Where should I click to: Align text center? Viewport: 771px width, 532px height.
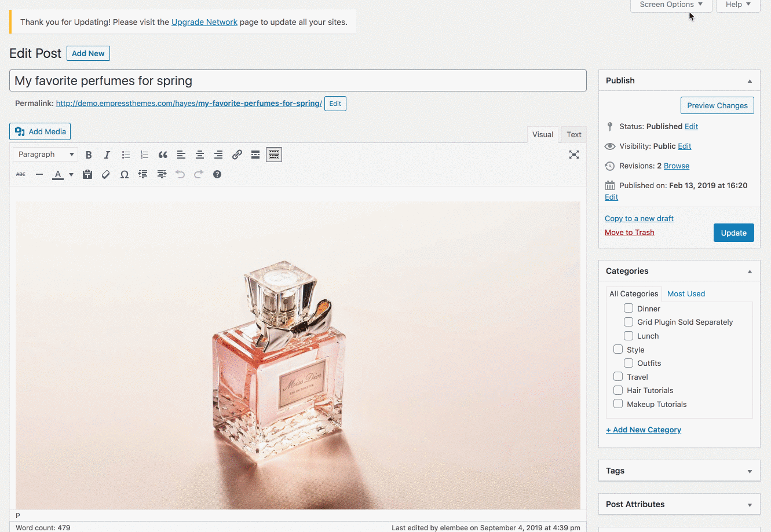200,155
